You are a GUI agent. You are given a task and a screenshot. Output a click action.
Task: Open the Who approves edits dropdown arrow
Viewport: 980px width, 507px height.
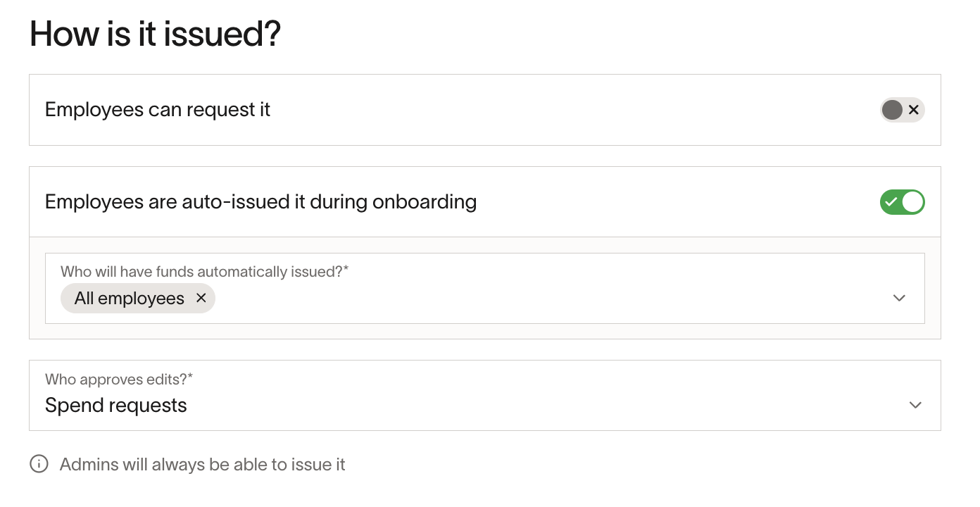point(915,405)
